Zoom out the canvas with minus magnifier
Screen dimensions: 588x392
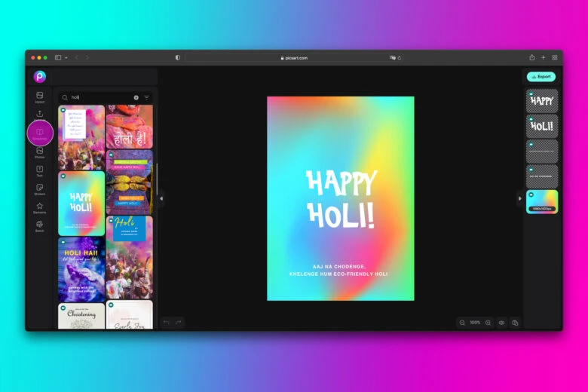click(462, 323)
